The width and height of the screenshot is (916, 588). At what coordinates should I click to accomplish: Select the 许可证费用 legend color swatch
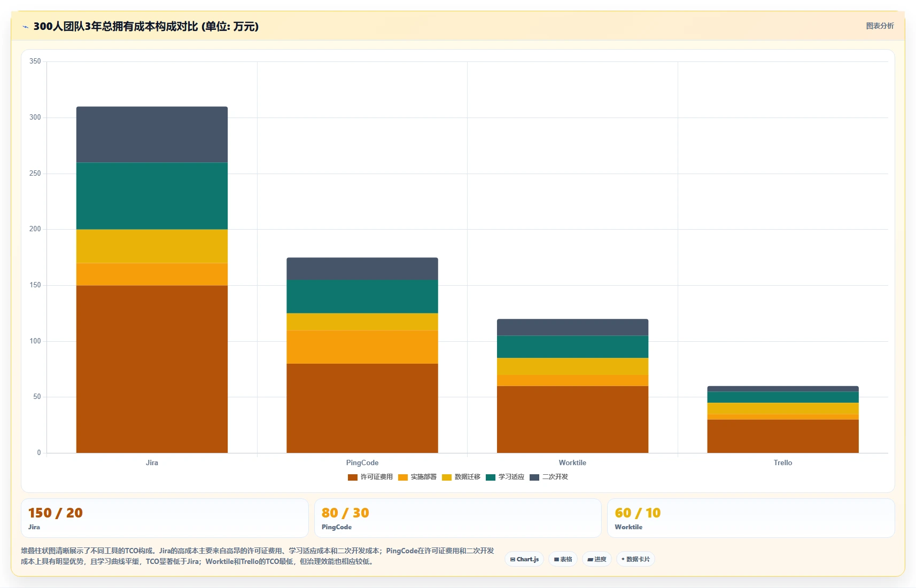(x=353, y=477)
